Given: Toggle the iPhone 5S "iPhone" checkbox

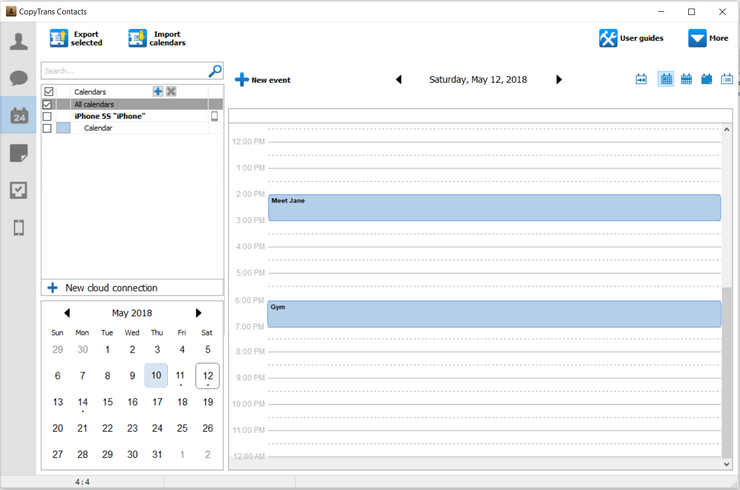Looking at the screenshot, I should click(x=48, y=116).
